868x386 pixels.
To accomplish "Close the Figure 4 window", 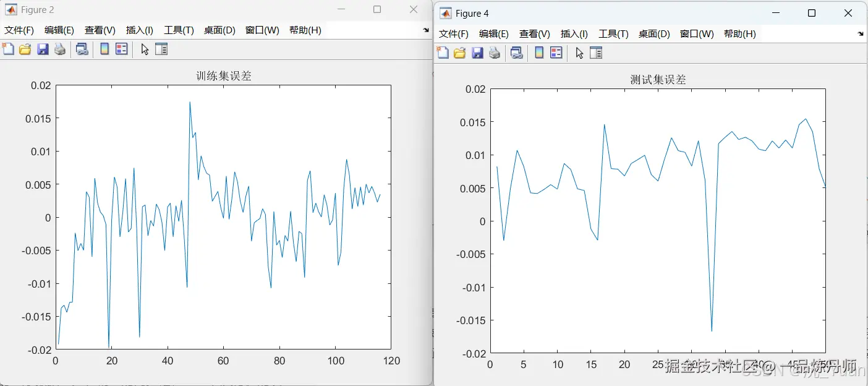I will (x=848, y=13).
